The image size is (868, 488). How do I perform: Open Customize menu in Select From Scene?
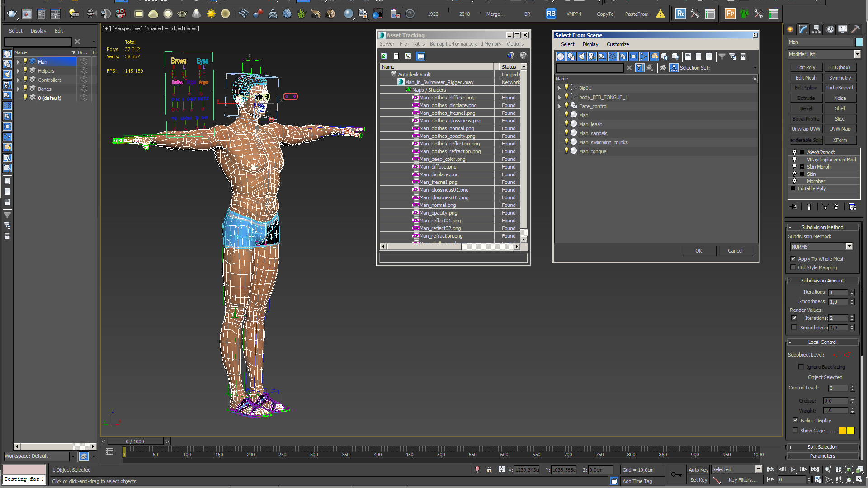click(618, 44)
